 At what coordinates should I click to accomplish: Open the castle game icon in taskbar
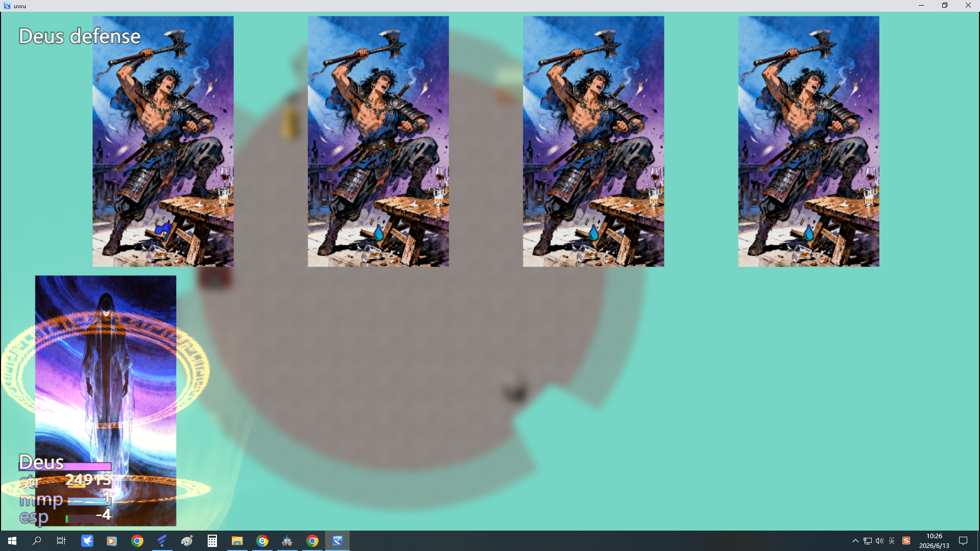(x=287, y=541)
